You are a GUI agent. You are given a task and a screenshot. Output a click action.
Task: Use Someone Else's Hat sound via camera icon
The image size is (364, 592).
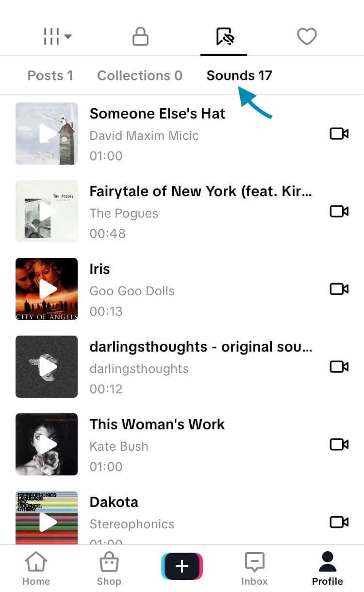[x=339, y=134]
